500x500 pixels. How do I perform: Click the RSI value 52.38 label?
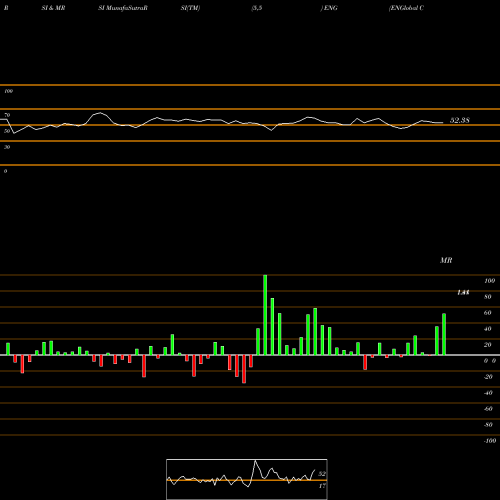tap(460, 120)
